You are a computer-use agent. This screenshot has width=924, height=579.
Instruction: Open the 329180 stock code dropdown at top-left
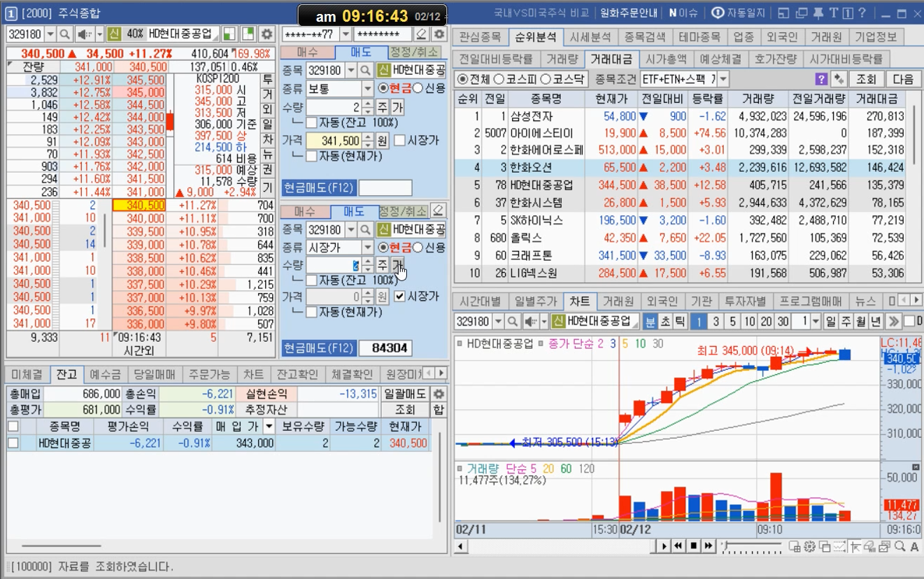click(50, 34)
